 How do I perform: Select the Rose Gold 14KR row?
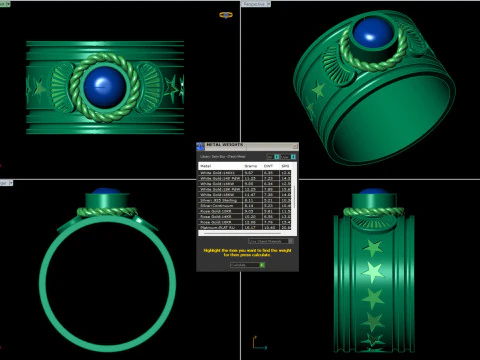tap(245, 217)
